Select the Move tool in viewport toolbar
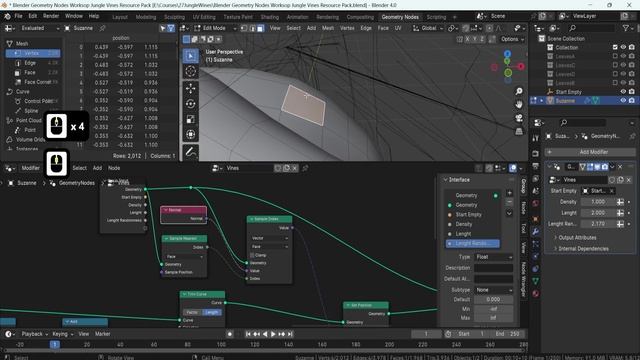The image size is (640, 360). (190, 88)
